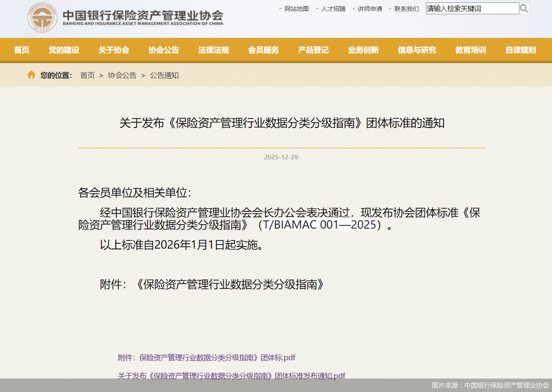
Task: Click the orange home icon in breadcrumb
Action: (31, 75)
